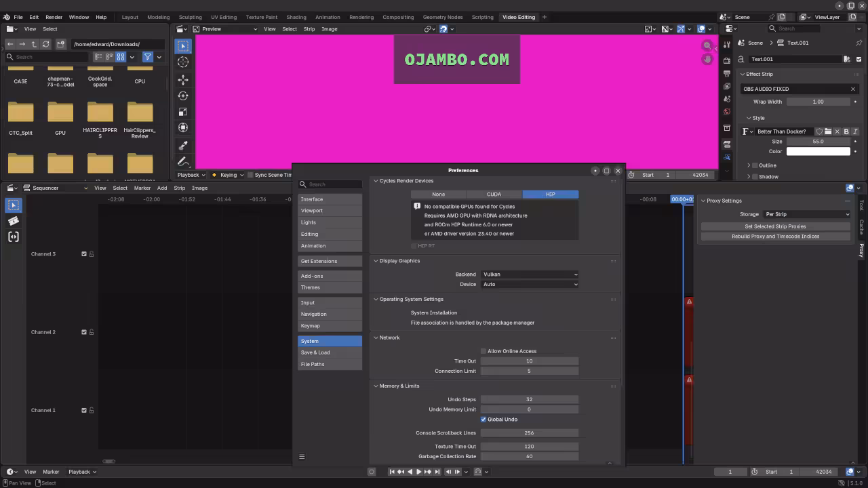Open the Backend dropdown showing Vulkan

pos(529,274)
